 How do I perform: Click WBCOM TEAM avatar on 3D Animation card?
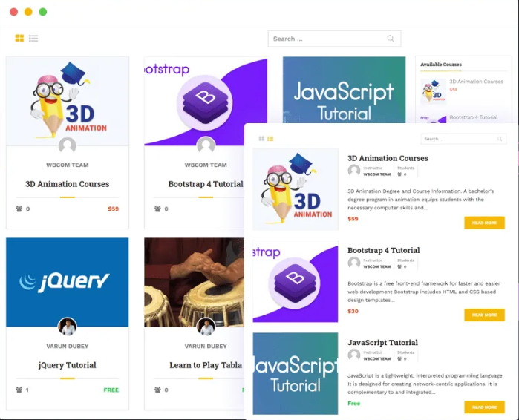68,145
